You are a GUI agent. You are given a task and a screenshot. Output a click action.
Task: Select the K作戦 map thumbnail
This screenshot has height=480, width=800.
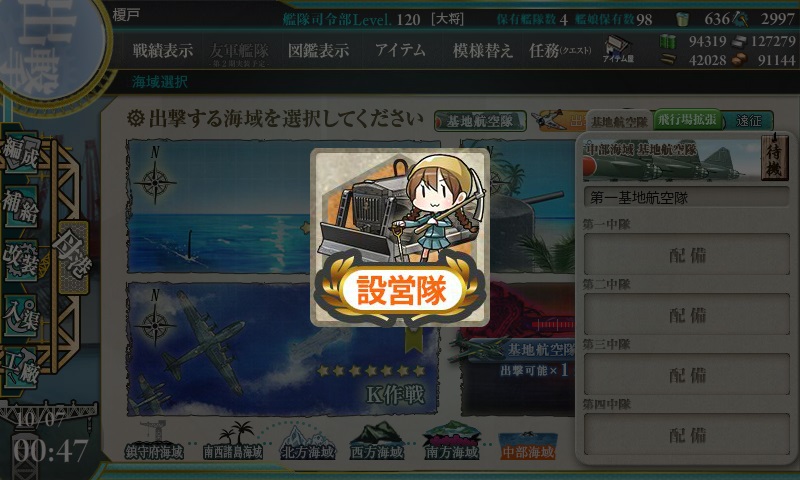pyautogui.click(x=283, y=348)
